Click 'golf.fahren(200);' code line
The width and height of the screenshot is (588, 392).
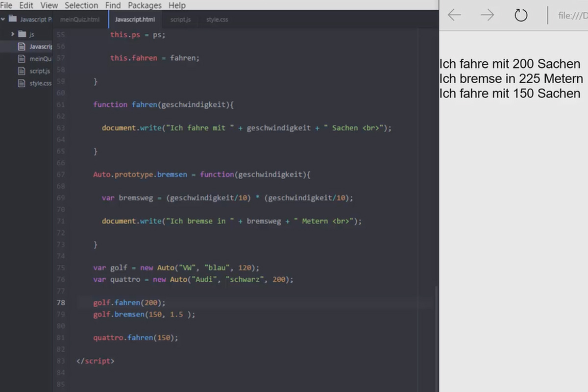(x=129, y=303)
